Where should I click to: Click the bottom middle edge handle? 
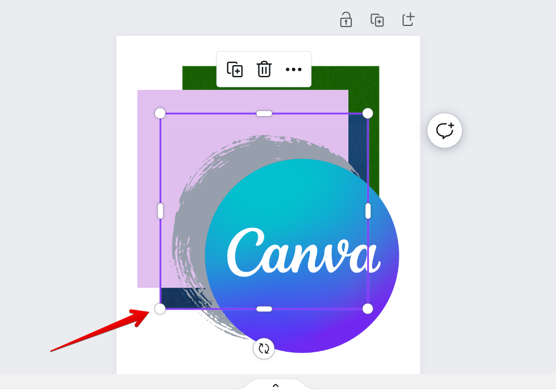[264, 309]
